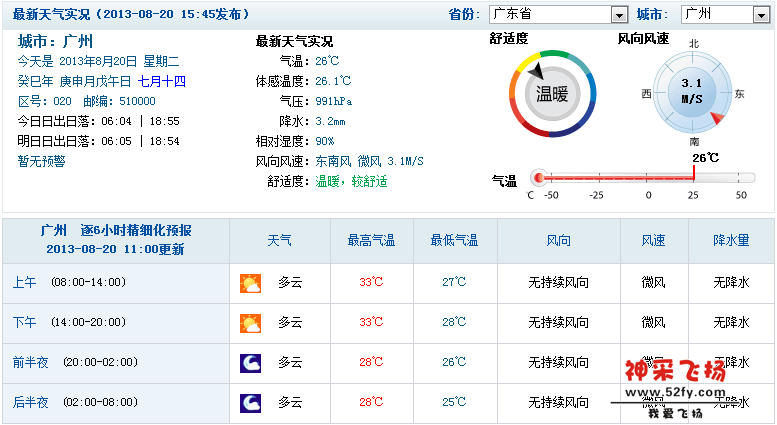The image size is (777, 425).
Task: Click the wind text 东南风 微风 3.1M/S
Action: [370, 161]
